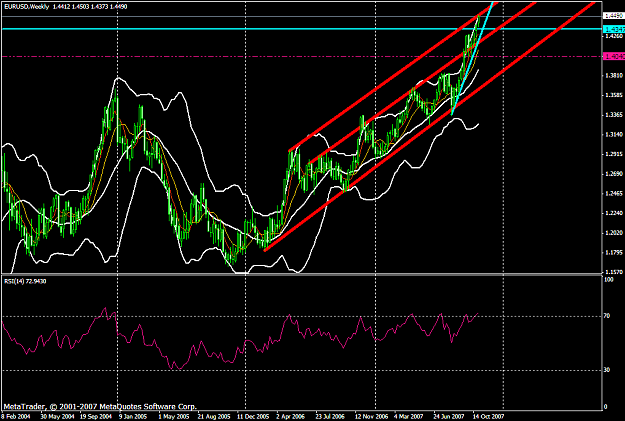Screen dimensions: 625x421
Task: Select the cyan 1.4347 price tag
Action: click(614, 29)
